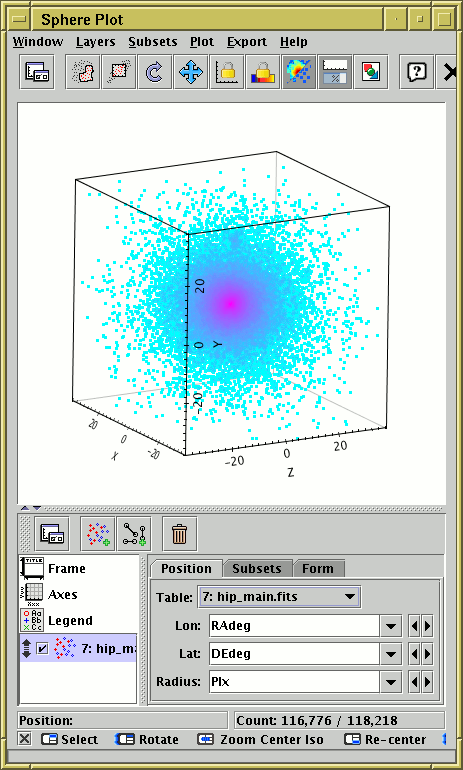Click the Lon next column arrow
This screenshot has height=770, width=463.
427,626
